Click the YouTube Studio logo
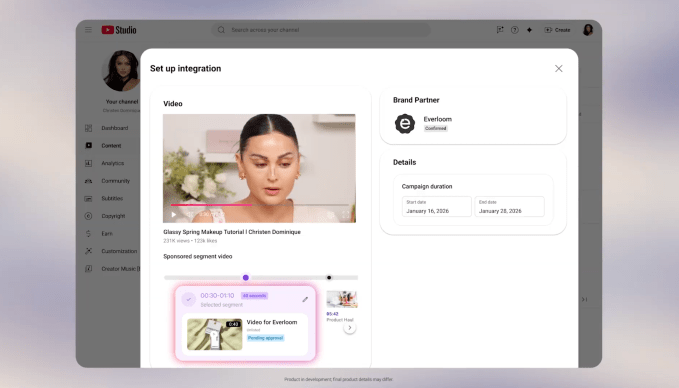The height and width of the screenshot is (388, 679). (x=119, y=30)
